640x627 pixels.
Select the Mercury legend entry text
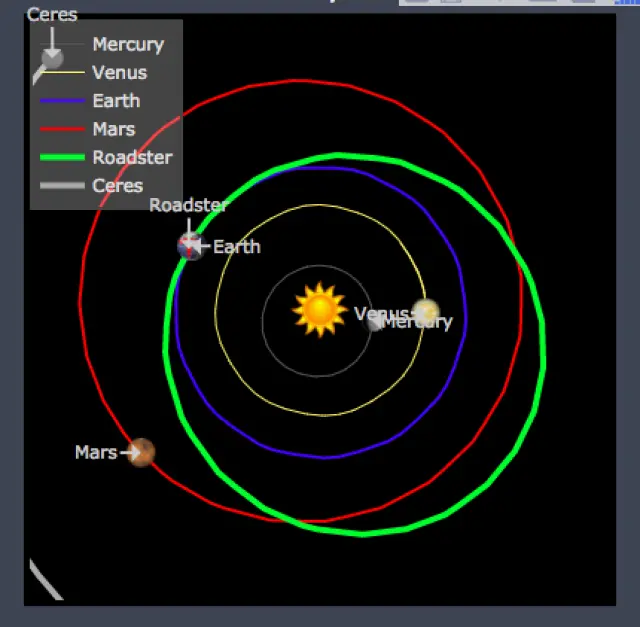[127, 44]
